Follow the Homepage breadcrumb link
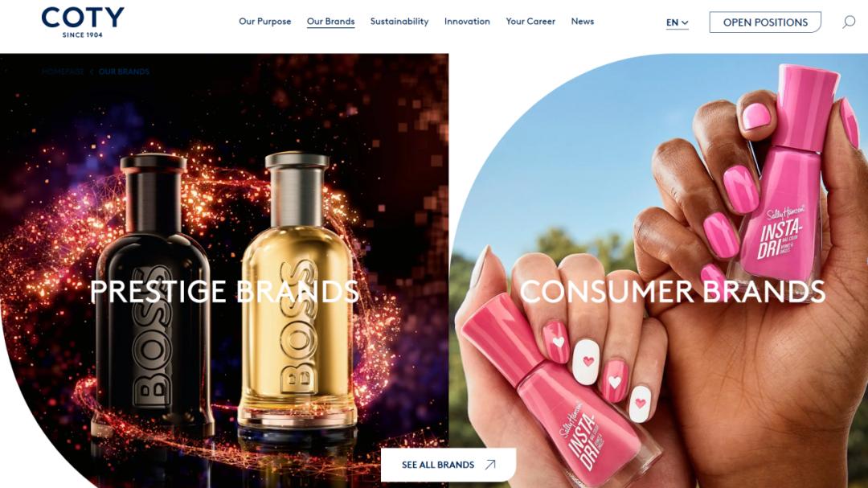This screenshot has height=488, width=868. coord(63,72)
